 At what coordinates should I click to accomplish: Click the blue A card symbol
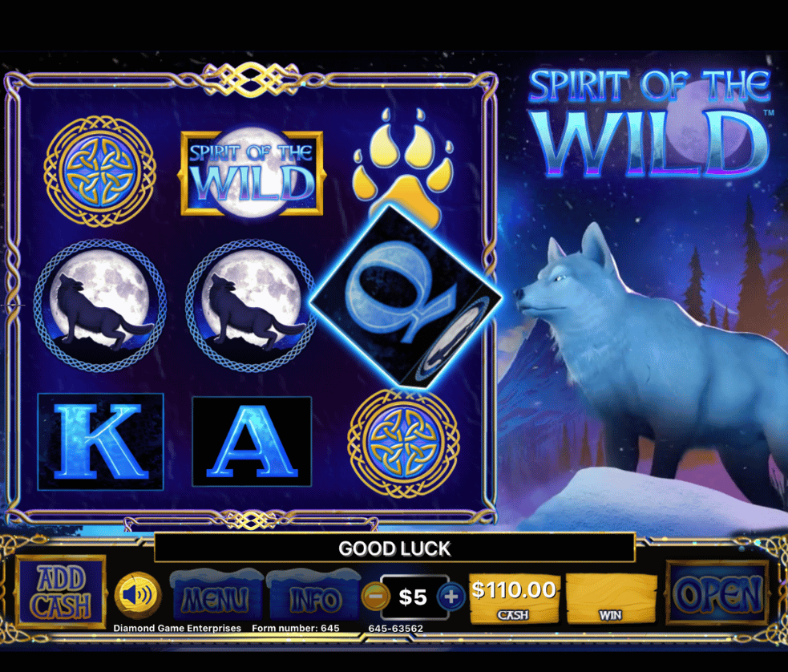(x=252, y=441)
